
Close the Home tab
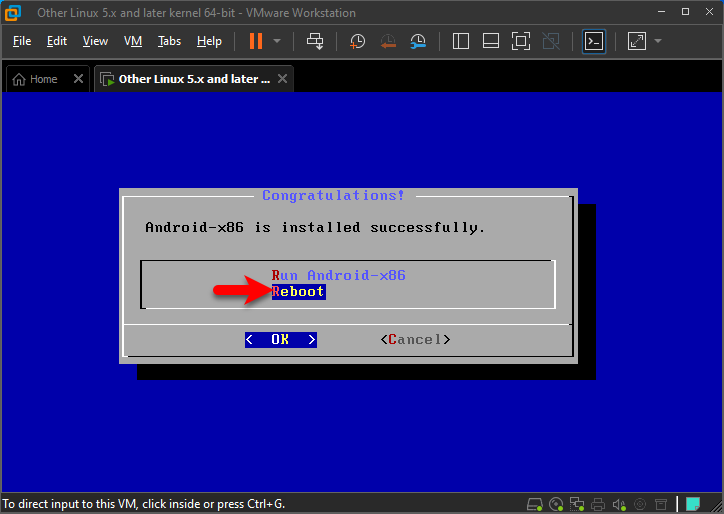78,79
